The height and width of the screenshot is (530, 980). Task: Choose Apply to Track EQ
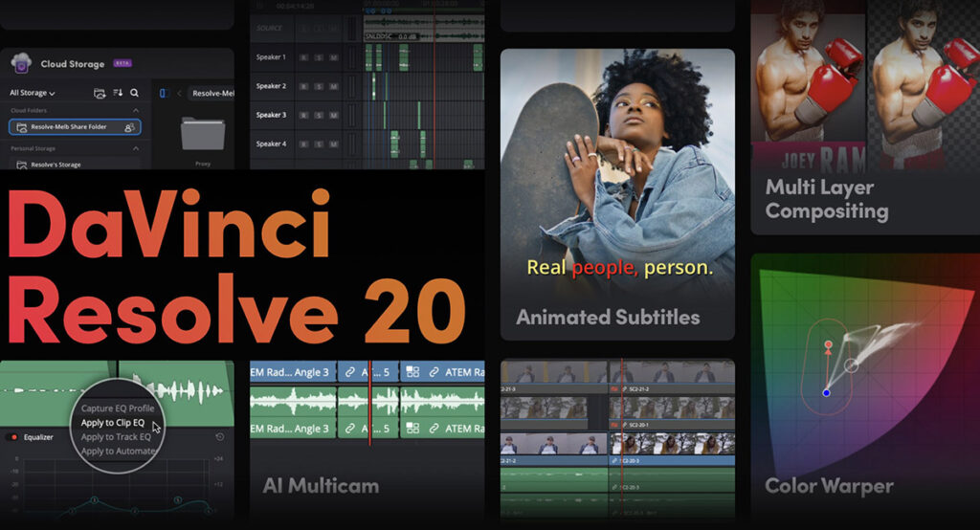(x=116, y=437)
